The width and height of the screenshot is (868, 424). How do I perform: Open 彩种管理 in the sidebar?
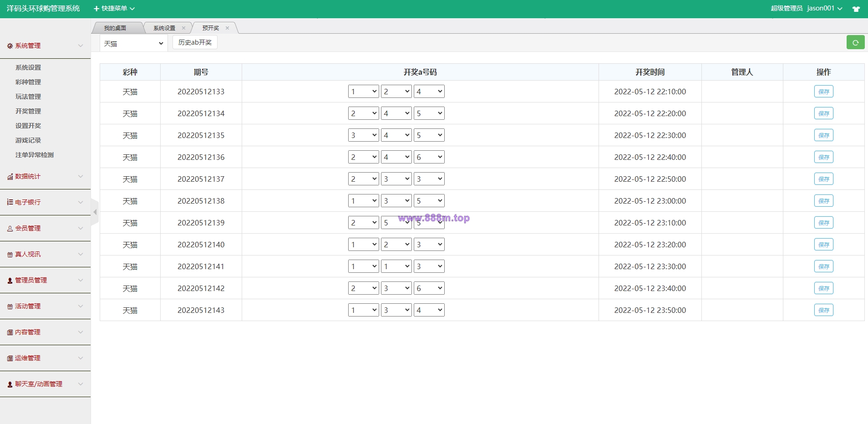[28, 82]
